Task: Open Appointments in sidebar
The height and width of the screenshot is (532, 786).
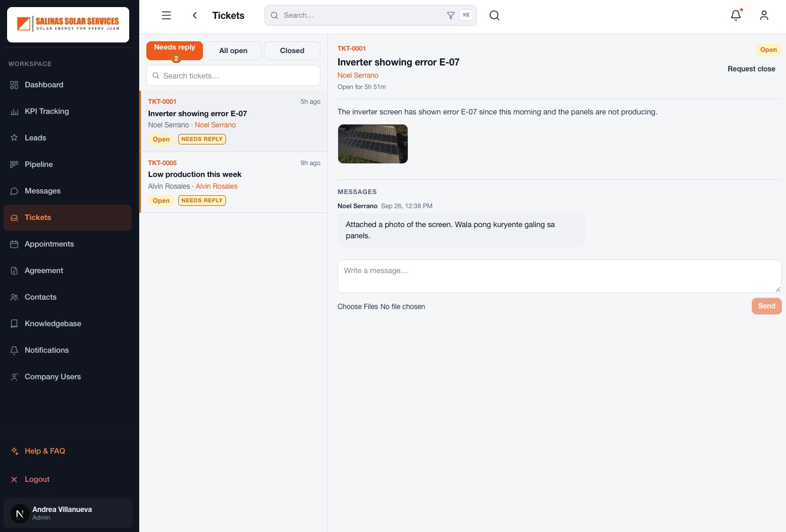Action: click(67, 244)
